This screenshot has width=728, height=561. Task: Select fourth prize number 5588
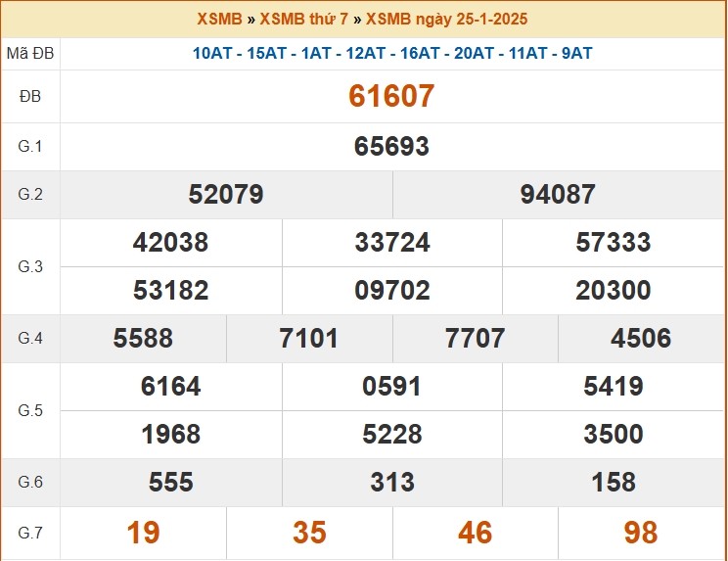(143, 338)
